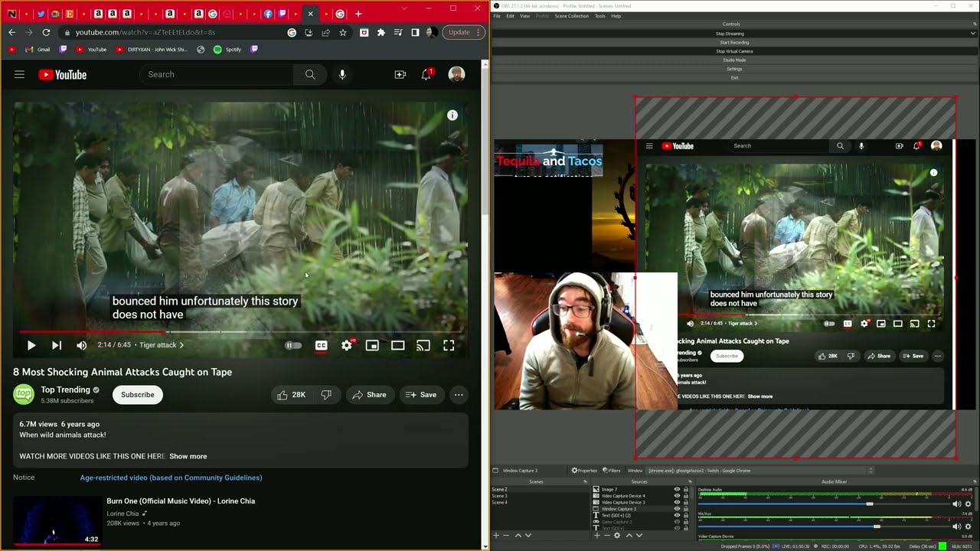Toggle lock on Image 7 source
Screen dimensions: 980x551
686,489
